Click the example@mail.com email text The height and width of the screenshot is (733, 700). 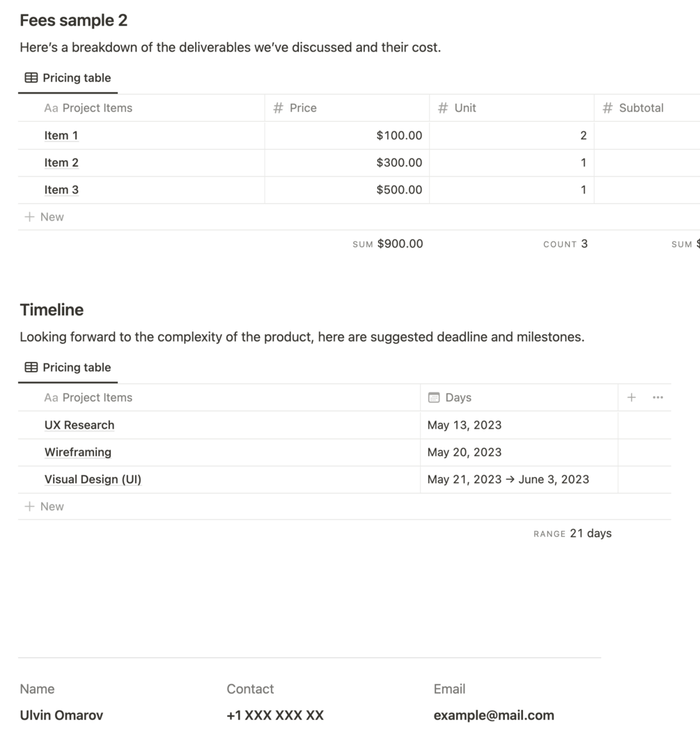[x=494, y=715]
